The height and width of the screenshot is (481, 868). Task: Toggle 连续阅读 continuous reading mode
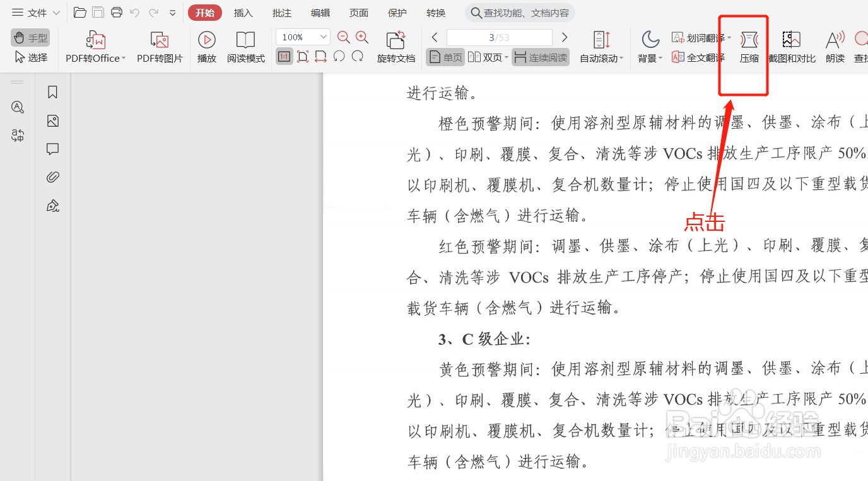(541, 57)
